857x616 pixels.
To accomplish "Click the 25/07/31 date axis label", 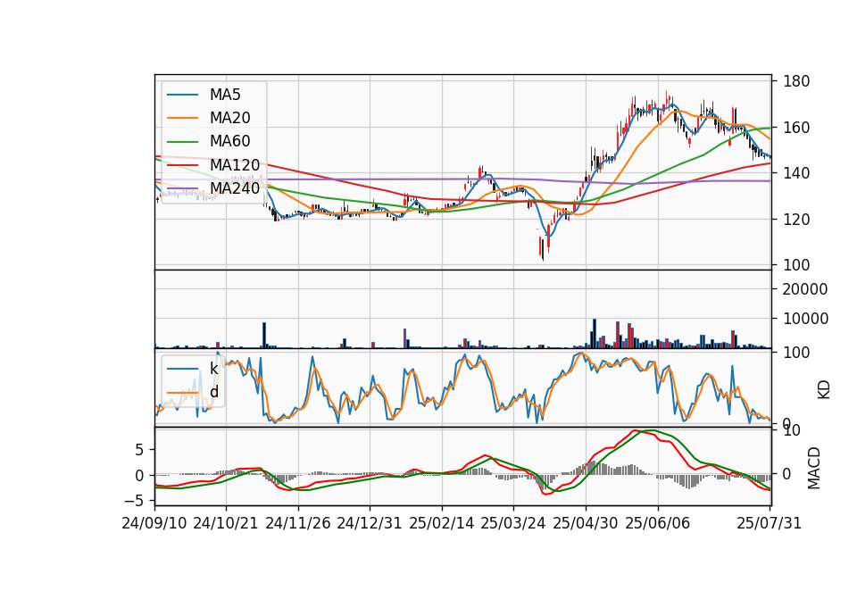I will coord(769,523).
